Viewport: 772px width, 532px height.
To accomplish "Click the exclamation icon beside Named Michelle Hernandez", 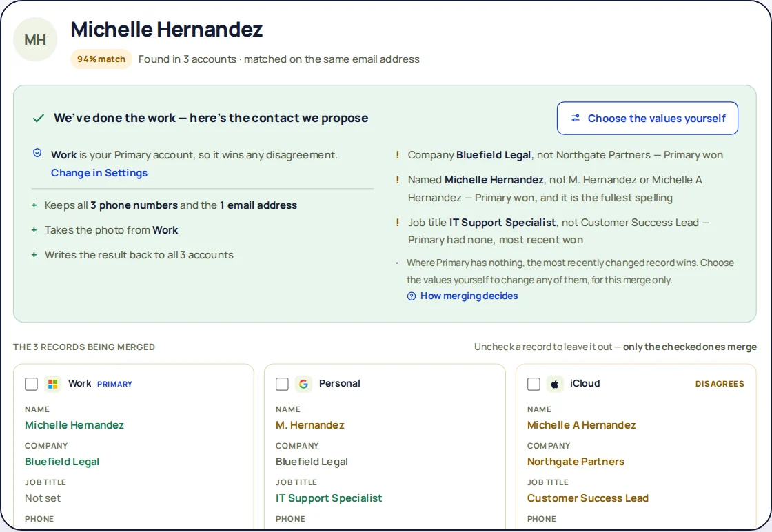I will coord(397,180).
